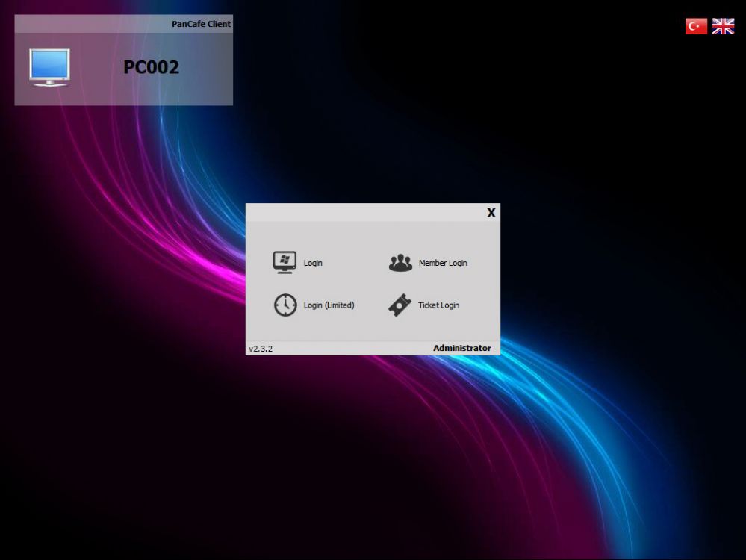Click the Login monitor icon
Viewport: 746px width, 560px height.
point(285,262)
